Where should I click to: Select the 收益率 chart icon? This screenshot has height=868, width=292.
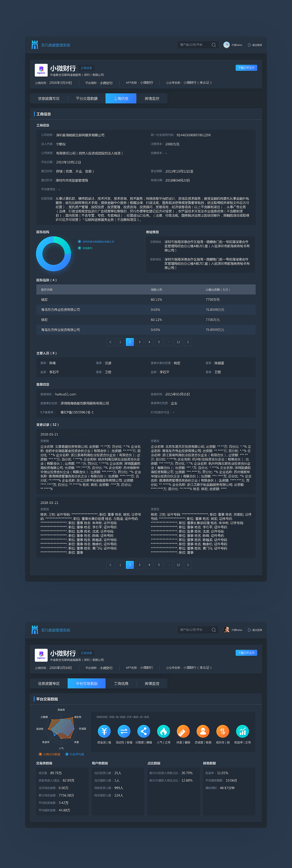click(x=242, y=731)
